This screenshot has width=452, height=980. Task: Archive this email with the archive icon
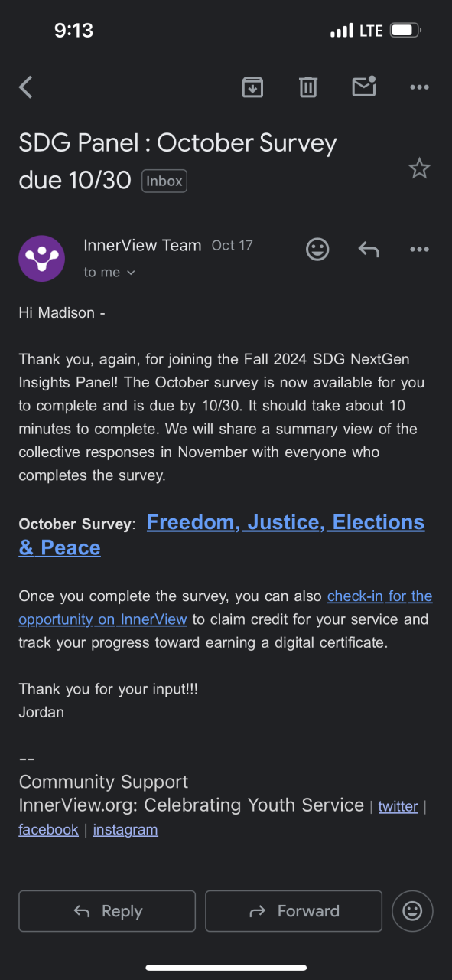pos(252,87)
